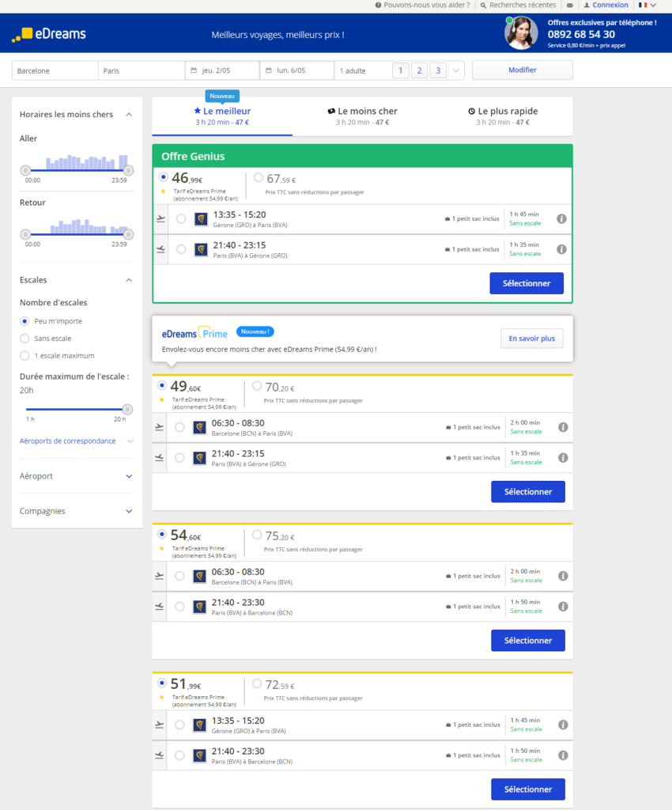Click the Barcelone origin input field
This screenshot has height=810, width=672.
tap(55, 70)
